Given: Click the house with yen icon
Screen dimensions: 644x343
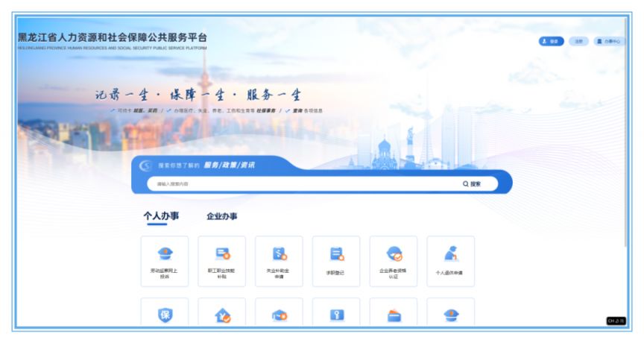Looking at the screenshot, I should [221, 315].
